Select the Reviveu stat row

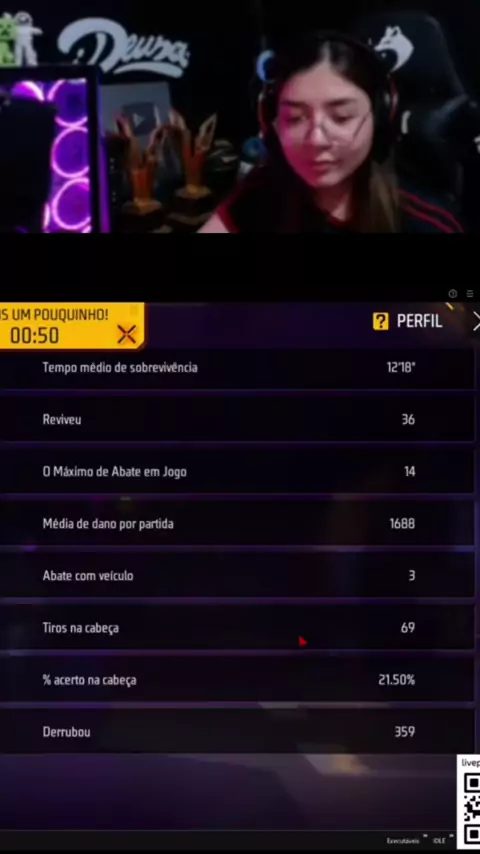[x=236, y=419]
